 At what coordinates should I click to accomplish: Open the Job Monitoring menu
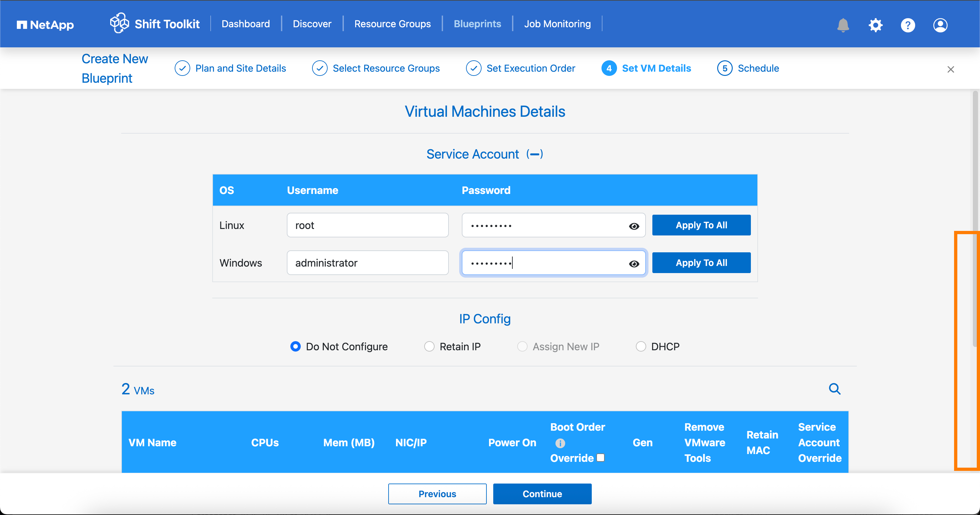tap(557, 24)
